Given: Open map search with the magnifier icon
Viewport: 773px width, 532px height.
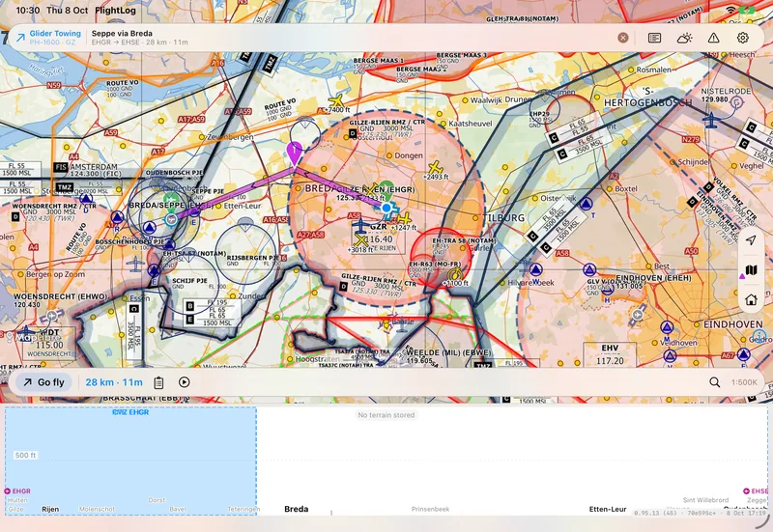Looking at the screenshot, I should pos(714,382).
